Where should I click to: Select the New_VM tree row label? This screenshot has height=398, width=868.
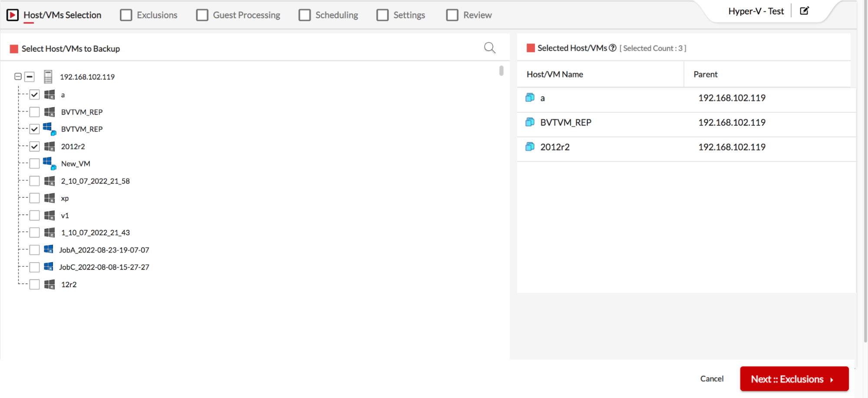pyautogui.click(x=76, y=164)
